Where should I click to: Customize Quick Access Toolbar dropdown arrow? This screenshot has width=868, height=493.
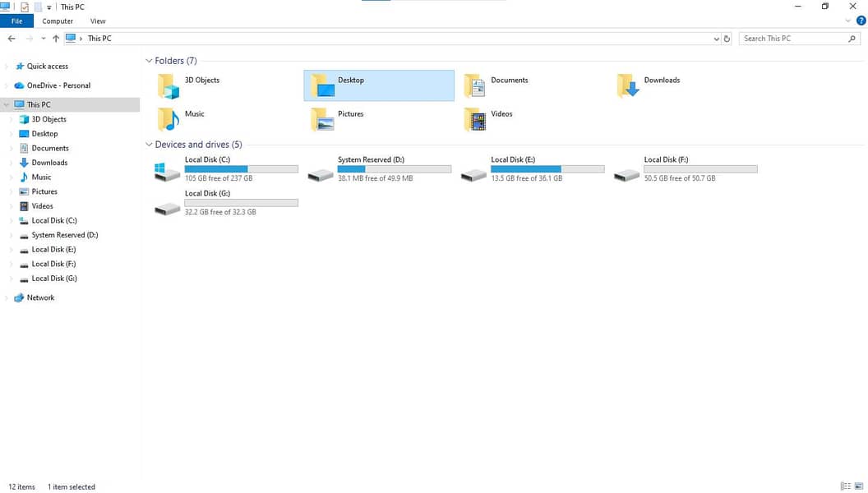[48, 7]
